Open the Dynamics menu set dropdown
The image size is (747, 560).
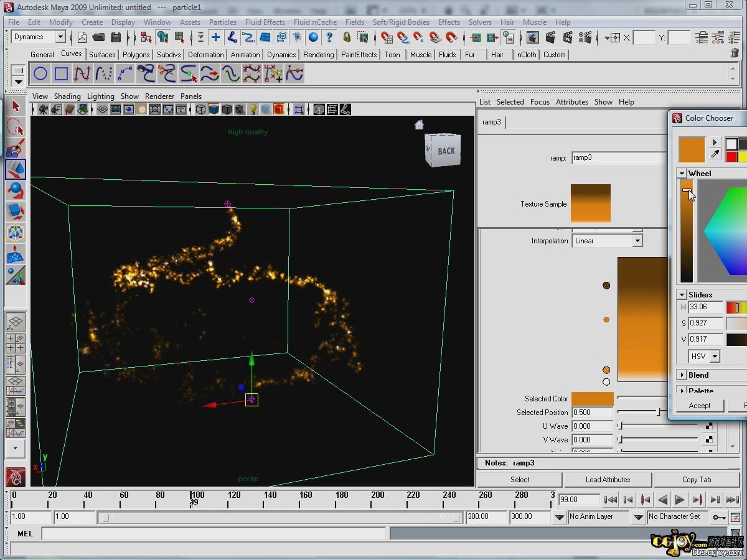coord(60,37)
